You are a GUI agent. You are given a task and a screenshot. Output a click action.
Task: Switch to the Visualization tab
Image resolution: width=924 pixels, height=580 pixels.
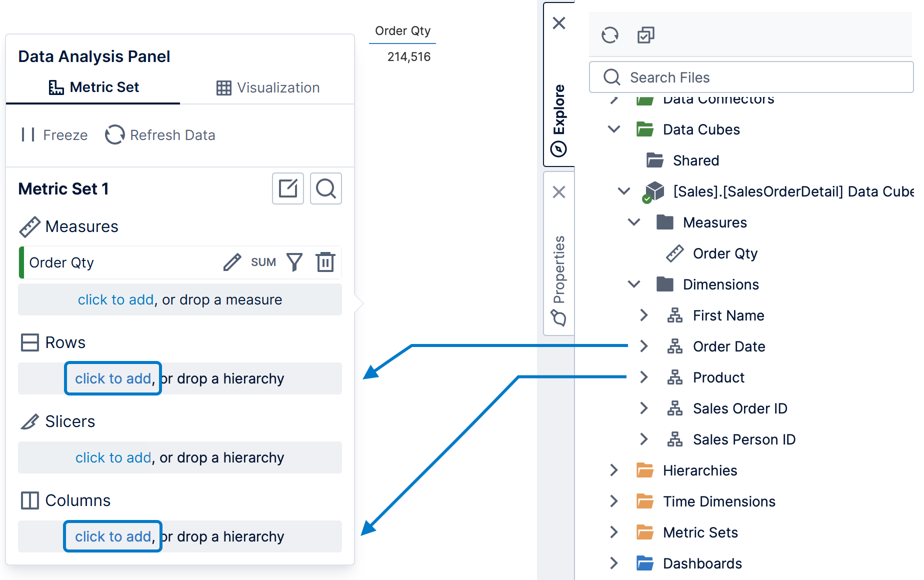point(268,87)
